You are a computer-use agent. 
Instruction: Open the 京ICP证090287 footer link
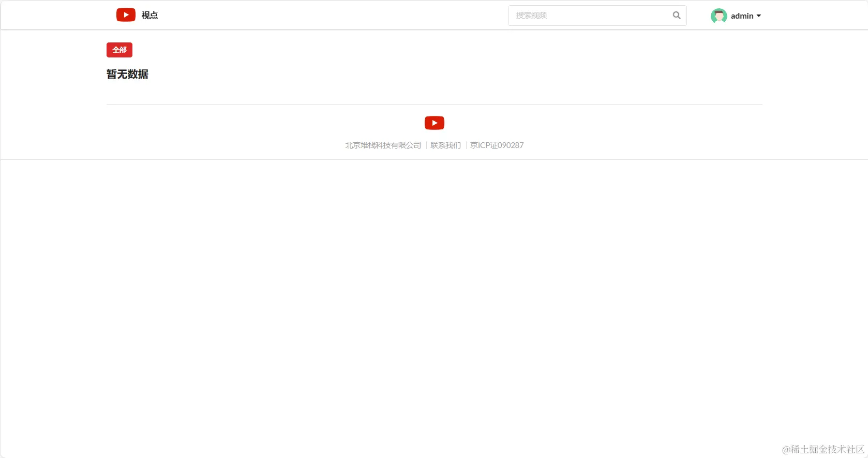[497, 145]
